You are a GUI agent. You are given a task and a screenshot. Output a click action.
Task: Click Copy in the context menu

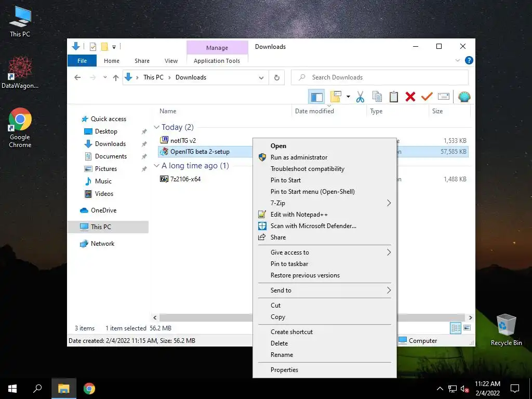click(x=325, y=317)
